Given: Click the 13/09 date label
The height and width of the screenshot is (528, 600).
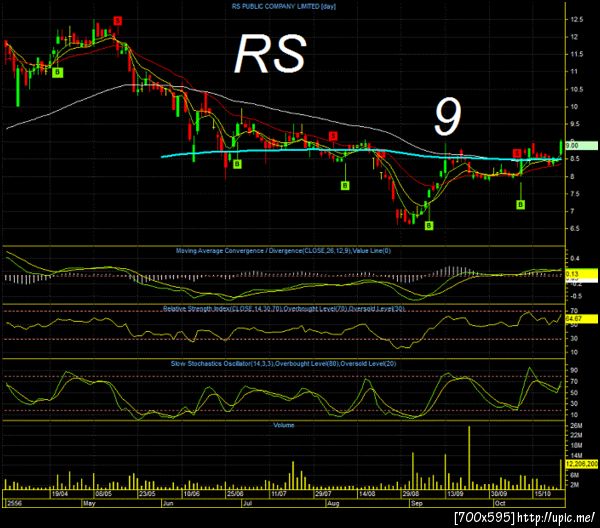Looking at the screenshot, I should (455, 494).
